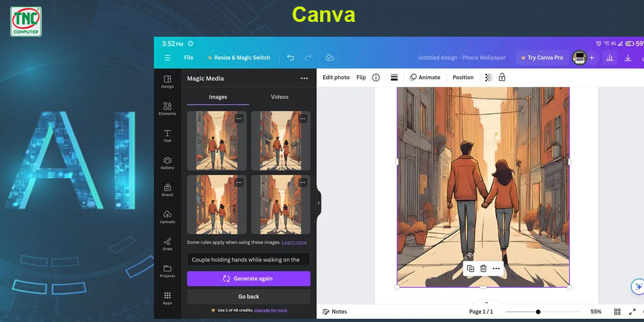Image resolution: width=644 pixels, height=322 pixels.
Task: Collapse the side panel handle
Action: (319, 203)
